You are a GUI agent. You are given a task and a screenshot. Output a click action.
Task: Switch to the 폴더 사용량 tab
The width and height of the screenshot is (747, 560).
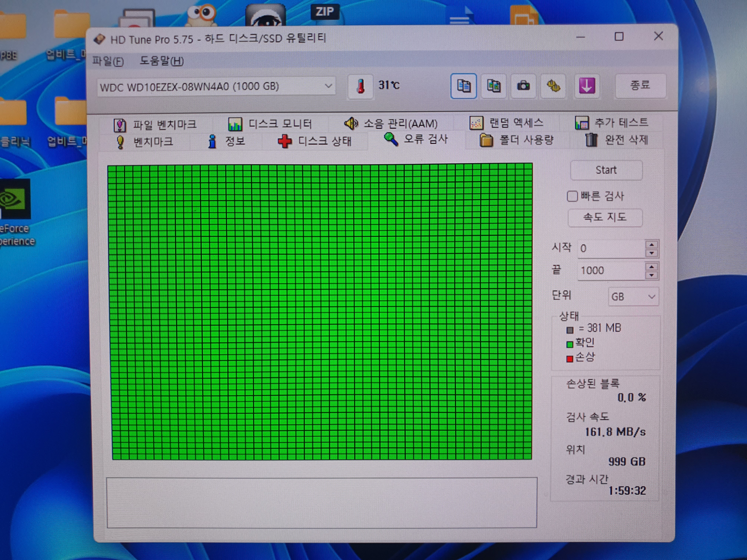(x=516, y=140)
